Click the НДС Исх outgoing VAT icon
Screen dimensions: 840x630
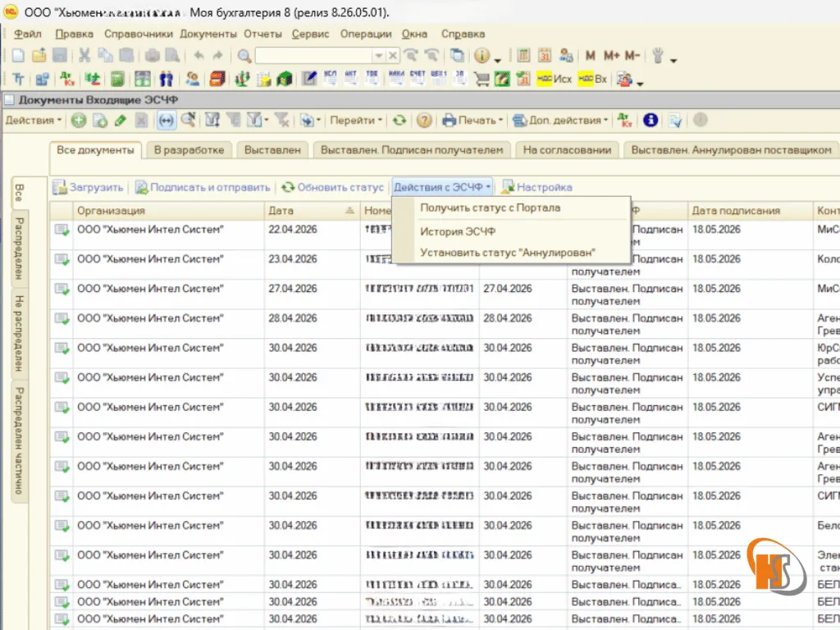pyautogui.click(x=555, y=80)
